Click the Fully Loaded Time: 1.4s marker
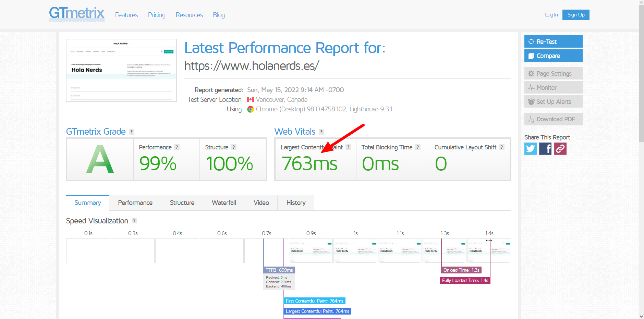644x319 pixels. point(465,280)
